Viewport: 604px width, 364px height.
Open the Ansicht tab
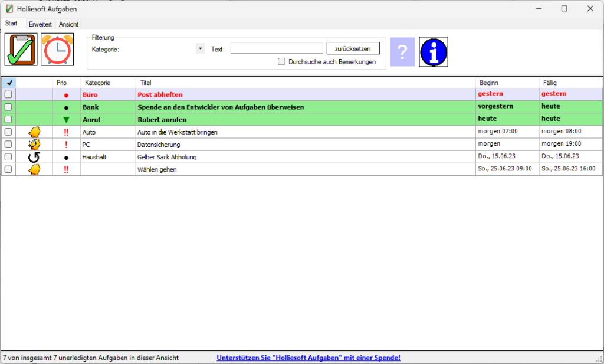pos(68,24)
